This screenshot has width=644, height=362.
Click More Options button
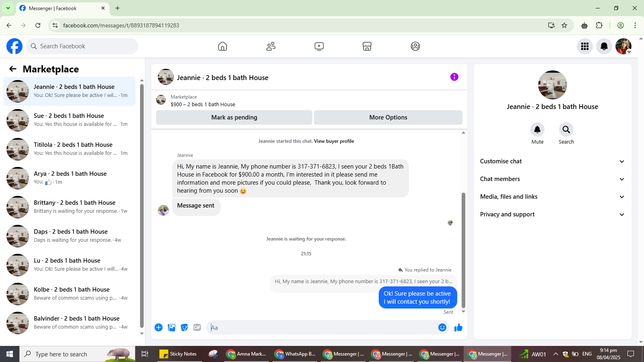click(388, 117)
